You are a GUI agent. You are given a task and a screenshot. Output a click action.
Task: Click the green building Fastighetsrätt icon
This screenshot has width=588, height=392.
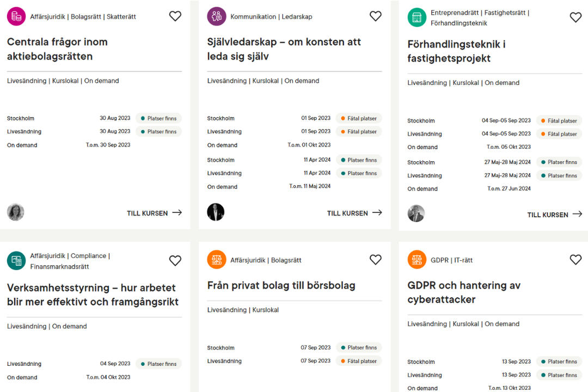(x=417, y=17)
